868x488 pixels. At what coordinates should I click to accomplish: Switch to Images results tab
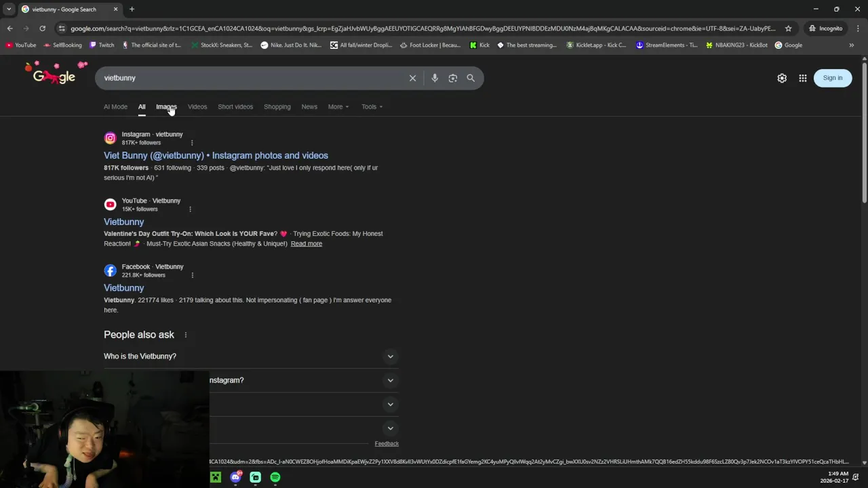tap(166, 106)
